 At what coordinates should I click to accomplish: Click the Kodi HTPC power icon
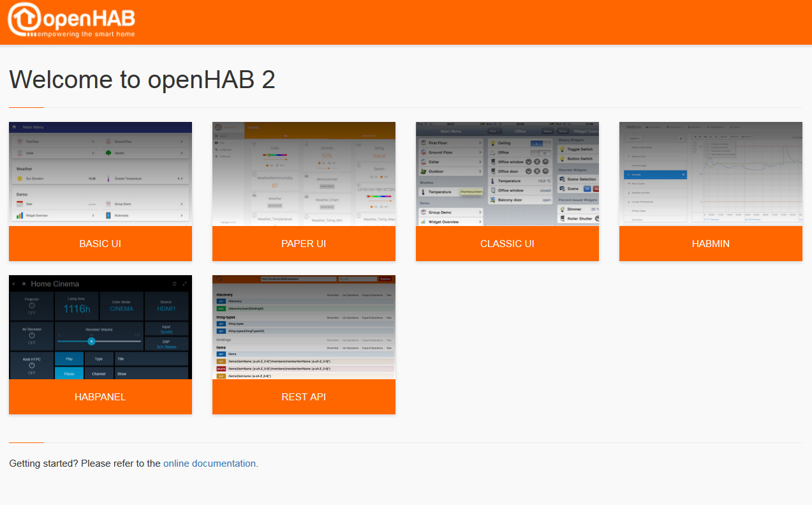point(31,366)
